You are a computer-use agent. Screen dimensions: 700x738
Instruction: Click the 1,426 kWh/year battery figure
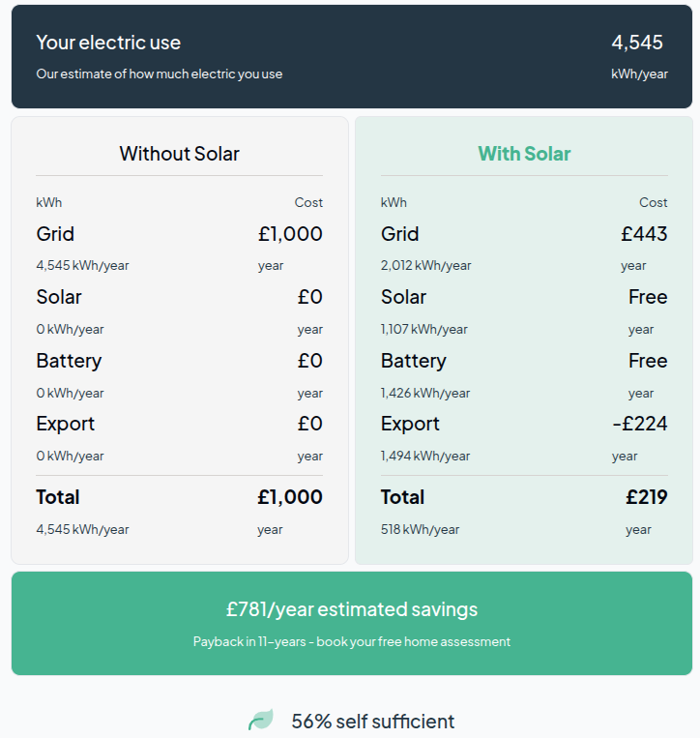point(425,393)
